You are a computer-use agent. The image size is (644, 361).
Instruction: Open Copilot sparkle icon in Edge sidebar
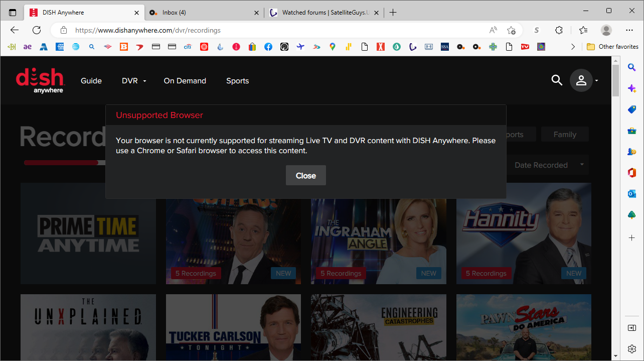(632, 88)
